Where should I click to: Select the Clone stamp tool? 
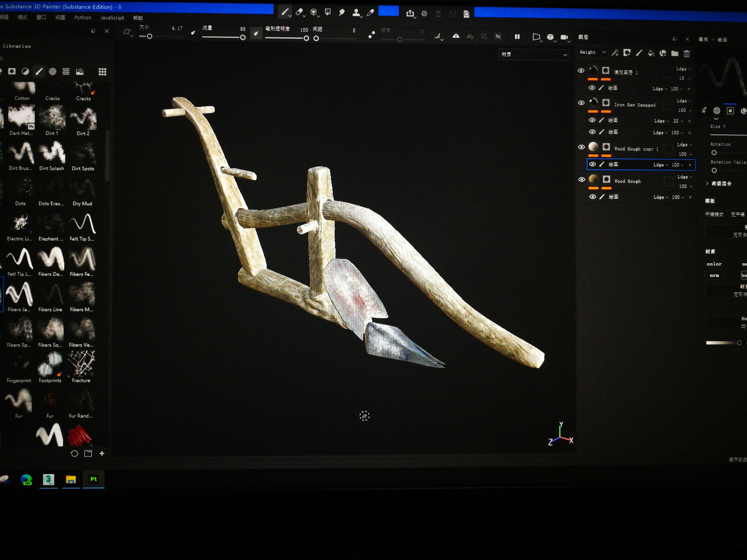click(356, 13)
